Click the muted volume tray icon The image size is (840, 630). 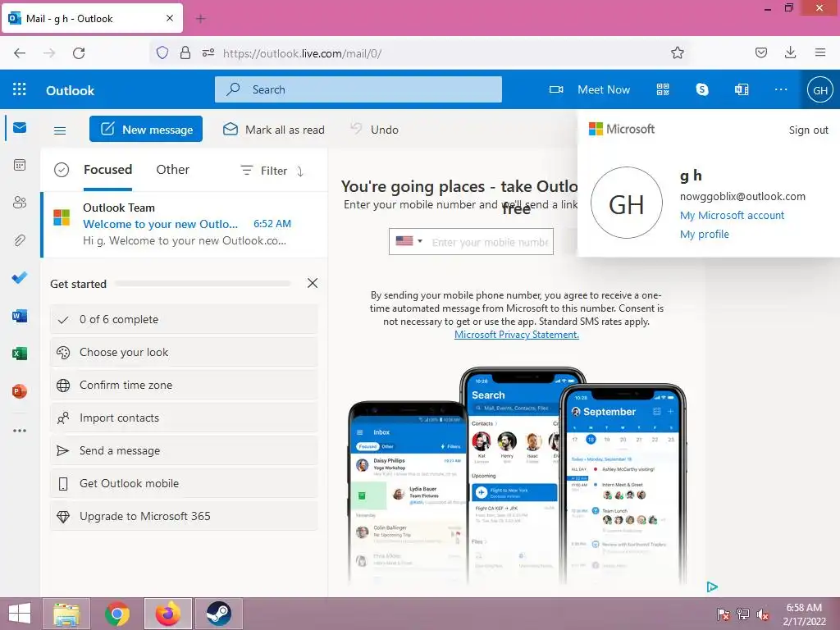(x=763, y=614)
